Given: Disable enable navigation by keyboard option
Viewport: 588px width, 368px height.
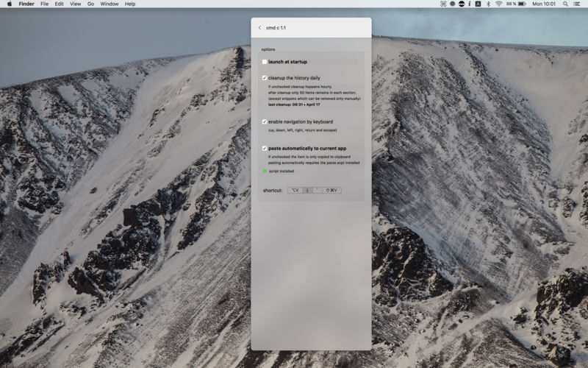Looking at the screenshot, I should (265, 121).
